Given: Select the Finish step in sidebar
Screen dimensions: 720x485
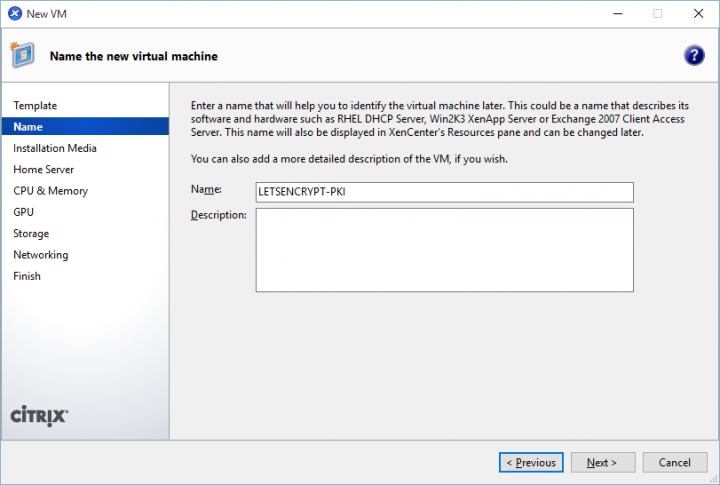Looking at the screenshot, I should 27,276.
